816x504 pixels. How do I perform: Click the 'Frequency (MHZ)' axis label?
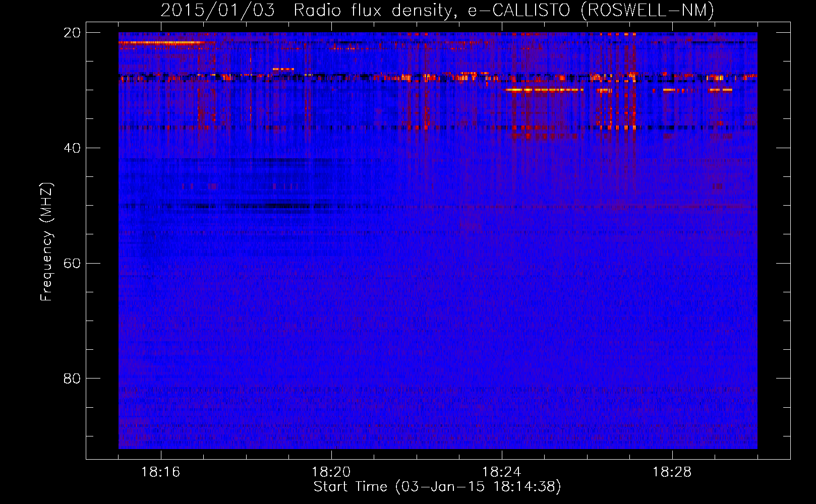point(46,242)
